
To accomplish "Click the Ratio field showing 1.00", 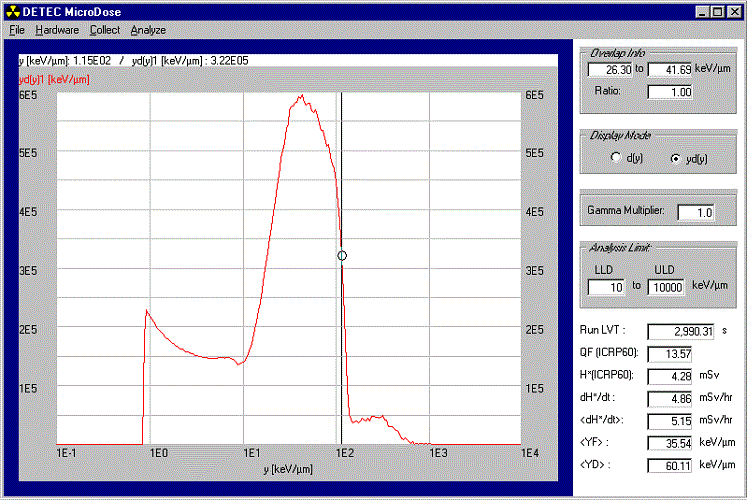I will [x=670, y=91].
